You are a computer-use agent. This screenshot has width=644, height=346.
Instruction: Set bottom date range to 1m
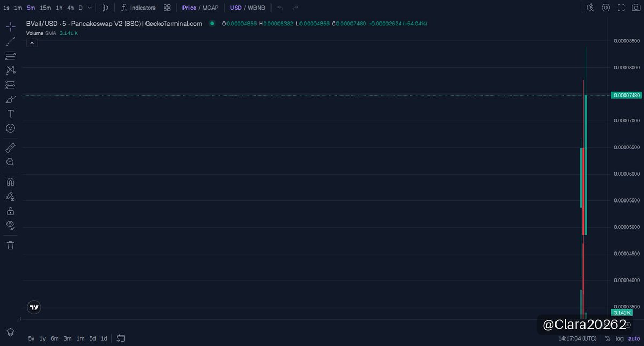[80, 338]
